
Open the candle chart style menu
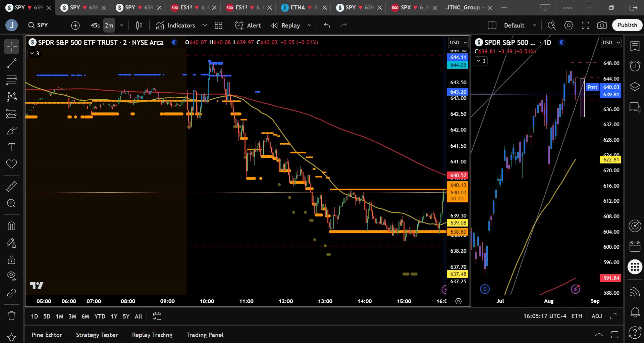click(139, 25)
